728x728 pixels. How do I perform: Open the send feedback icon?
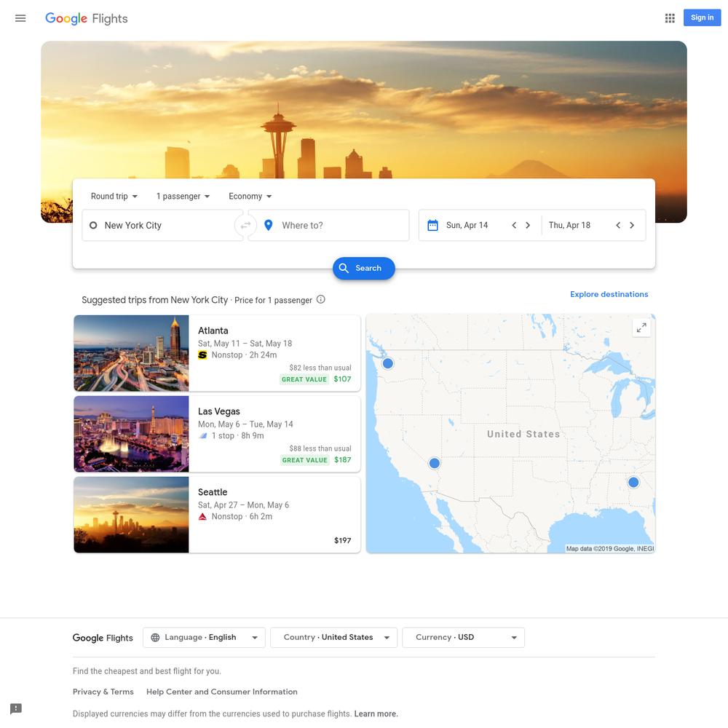tap(16, 708)
